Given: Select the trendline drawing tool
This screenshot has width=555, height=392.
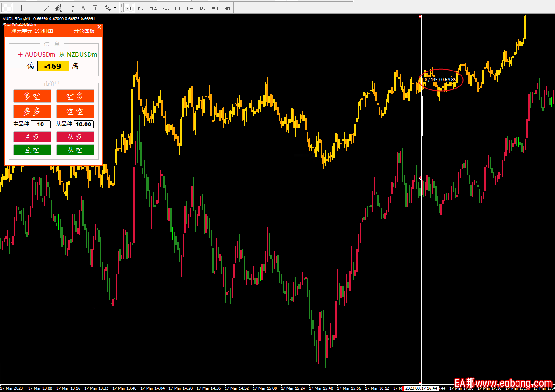Looking at the screenshot, I should pos(47,8).
